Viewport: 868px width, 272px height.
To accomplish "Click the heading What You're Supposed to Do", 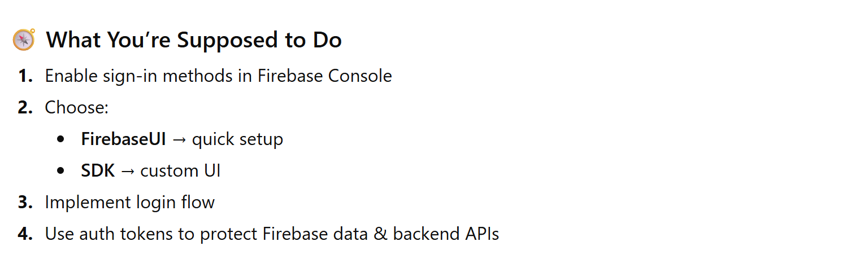I will click(194, 40).
